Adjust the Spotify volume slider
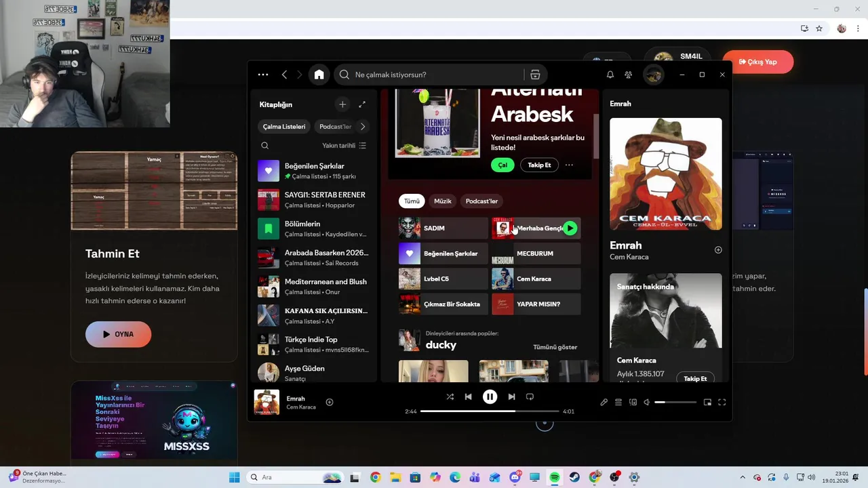The image size is (868, 488). point(675,402)
